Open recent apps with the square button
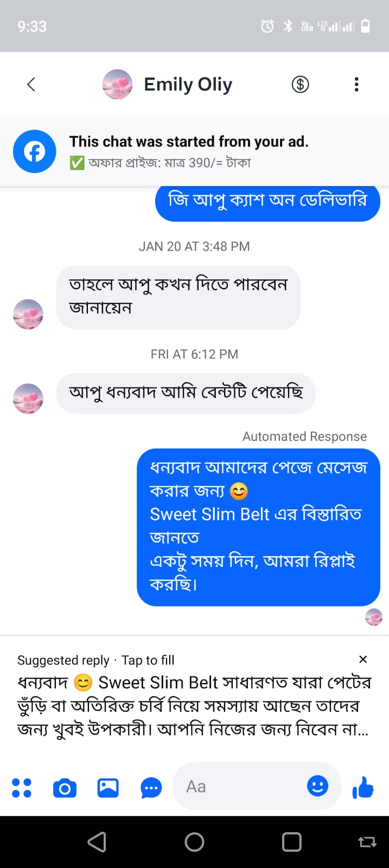 (x=291, y=842)
